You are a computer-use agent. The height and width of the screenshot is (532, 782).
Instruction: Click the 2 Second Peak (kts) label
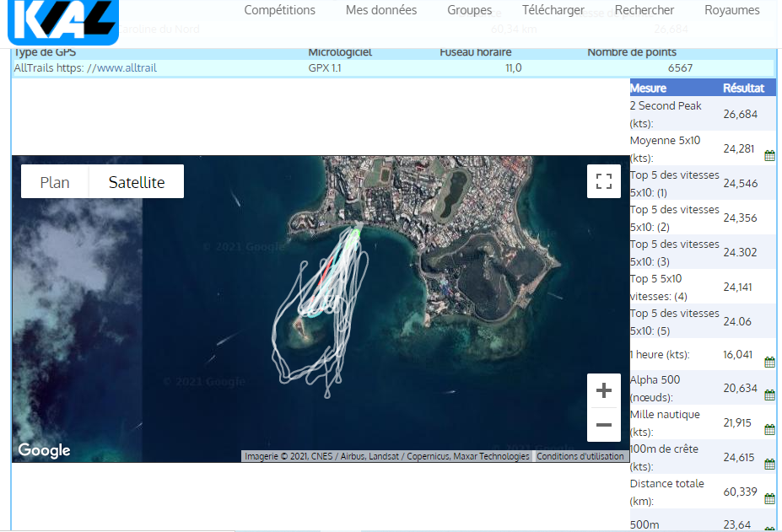click(666, 114)
